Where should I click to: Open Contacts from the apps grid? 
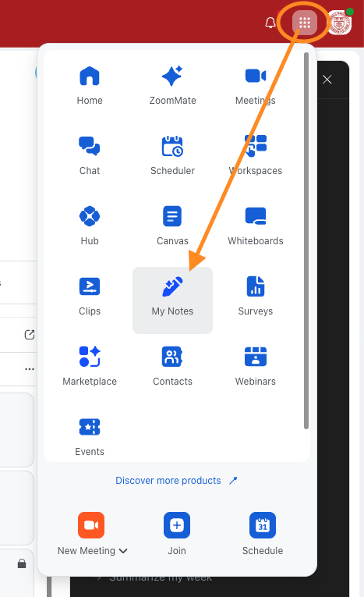coord(172,366)
